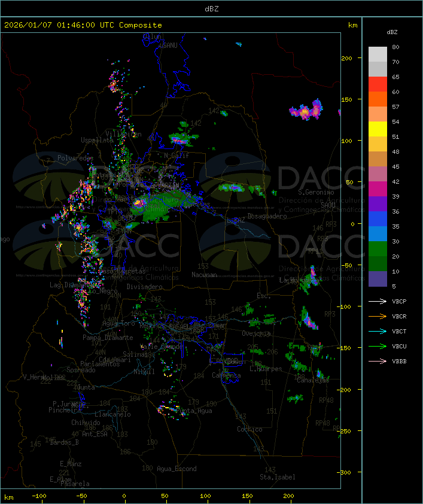Click the Sosneado map label

(x=81, y=370)
